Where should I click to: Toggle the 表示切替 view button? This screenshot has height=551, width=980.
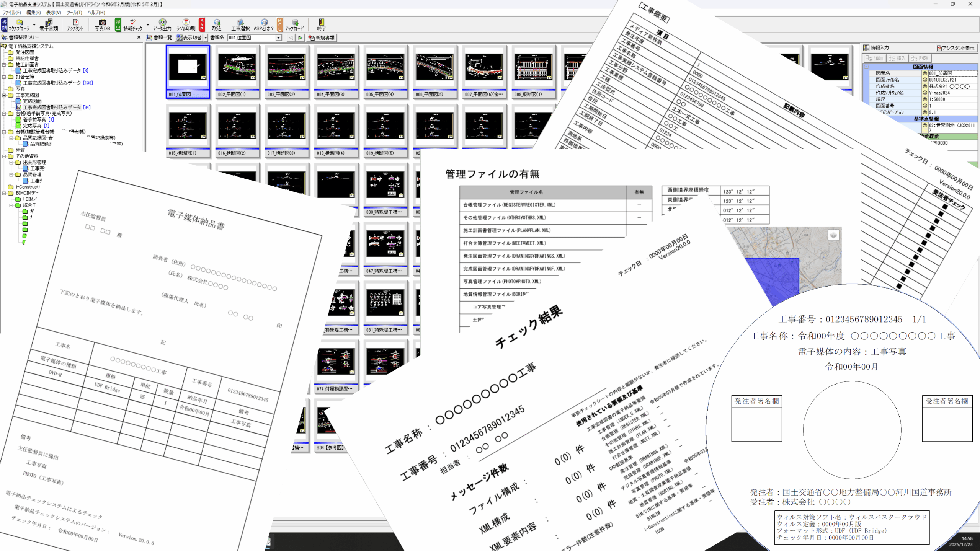click(189, 37)
